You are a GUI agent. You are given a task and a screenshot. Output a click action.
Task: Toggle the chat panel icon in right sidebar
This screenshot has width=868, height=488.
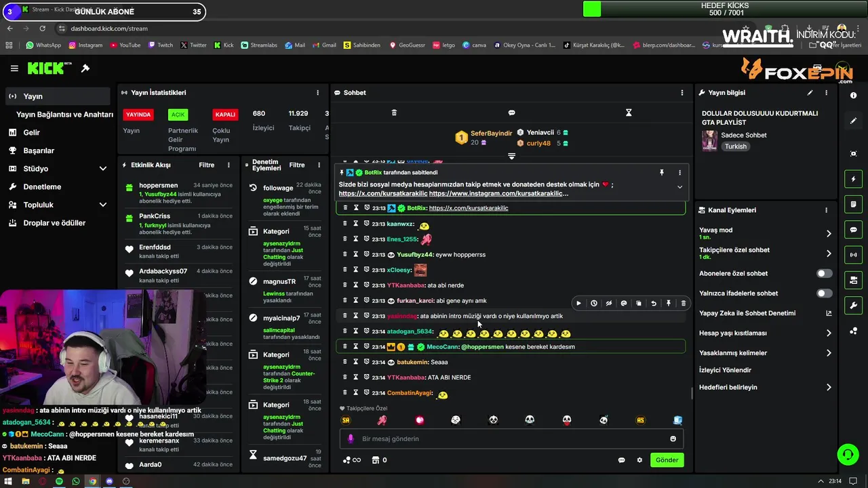pos(853,230)
